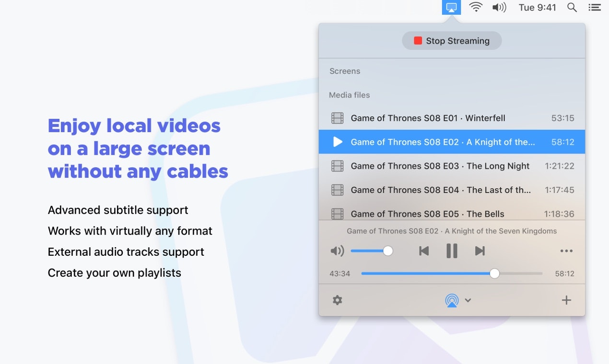Viewport: 609px width, 364px height.
Task: Select Game of Thrones S08 E05 The Bells
Action: point(452,212)
